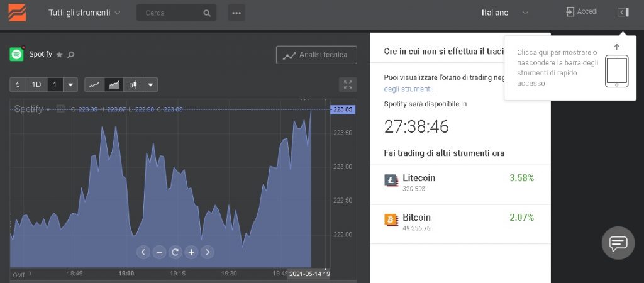Expand the timeframe dropdown arrow

pos(70,85)
